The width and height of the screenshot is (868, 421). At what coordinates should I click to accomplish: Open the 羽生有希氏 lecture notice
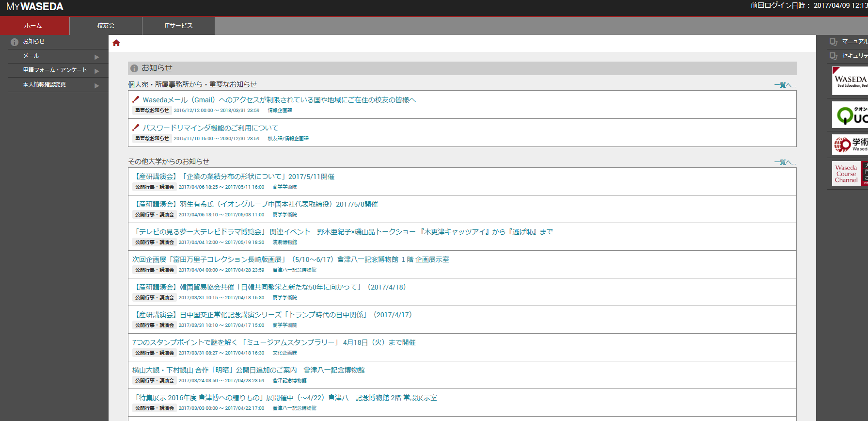coord(255,204)
